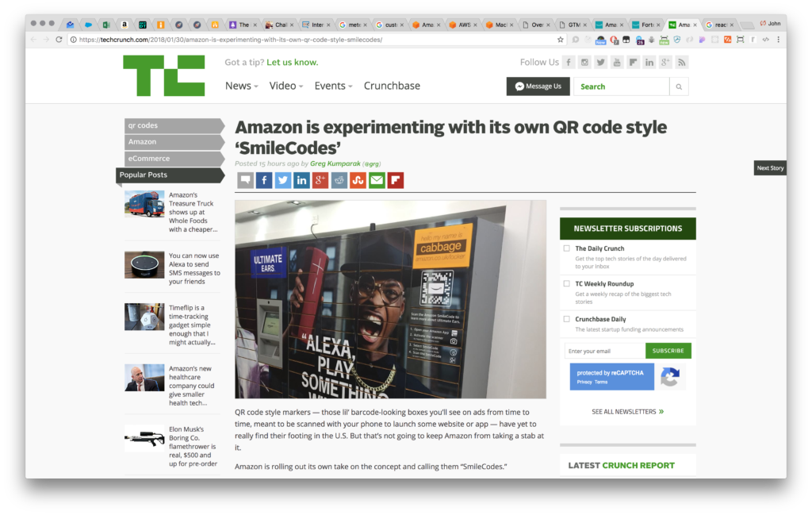This screenshot has height=515, width=812.
Task: Share the article on Flipboard
Action: point(395,180)
